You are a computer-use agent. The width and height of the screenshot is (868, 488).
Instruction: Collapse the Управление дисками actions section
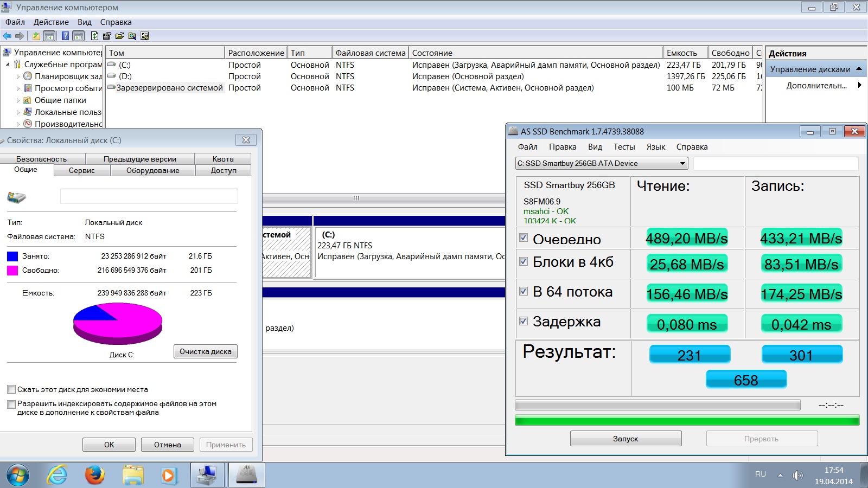(x=859, y=69)
